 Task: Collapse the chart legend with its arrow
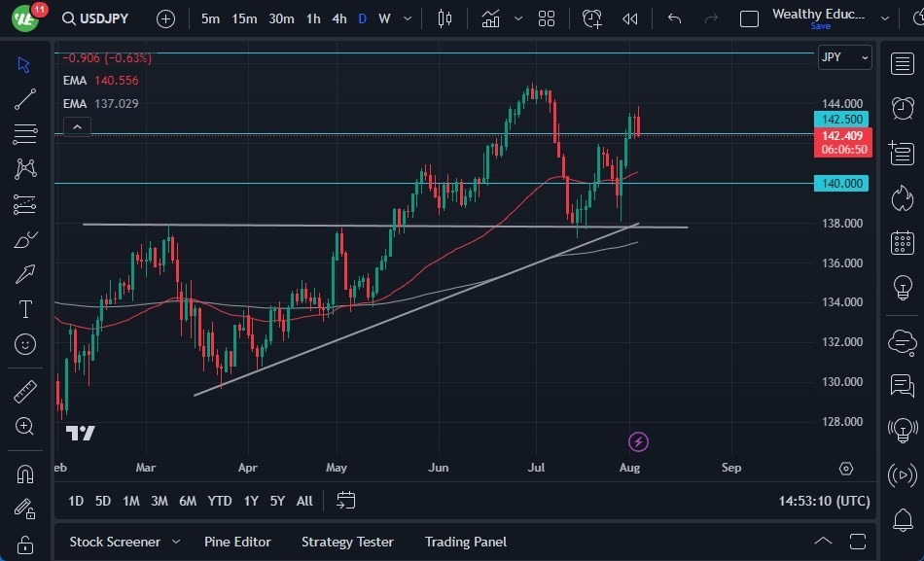[x=77, y=126]
